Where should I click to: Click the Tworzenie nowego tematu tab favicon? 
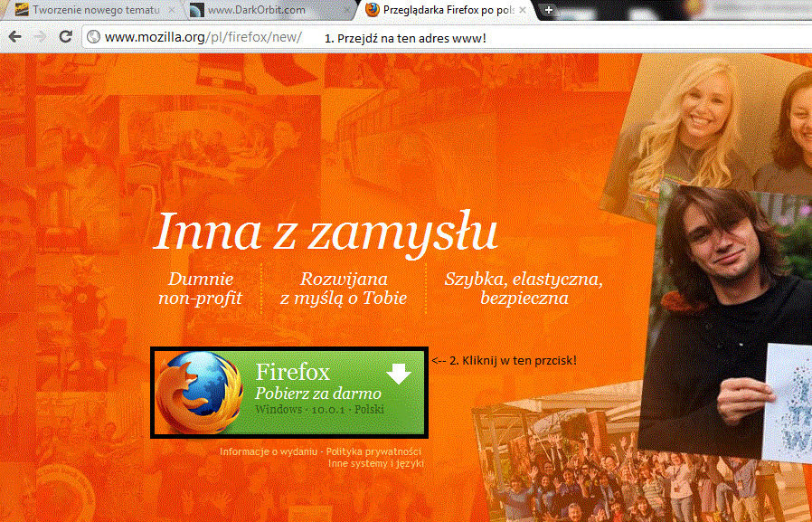tap(21, 10)
